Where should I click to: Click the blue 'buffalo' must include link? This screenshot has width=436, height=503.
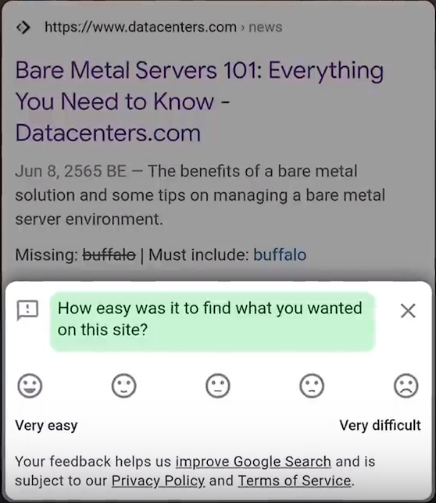(280, 255)
